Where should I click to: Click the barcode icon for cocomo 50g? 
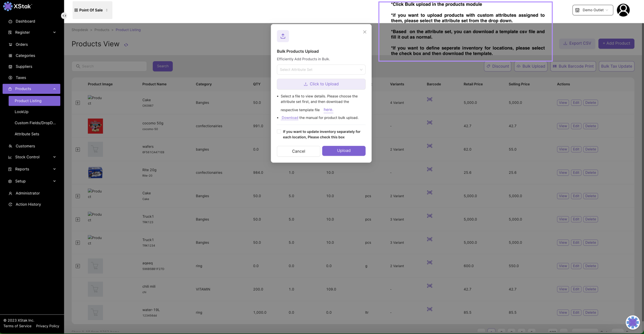pos(429,122)
